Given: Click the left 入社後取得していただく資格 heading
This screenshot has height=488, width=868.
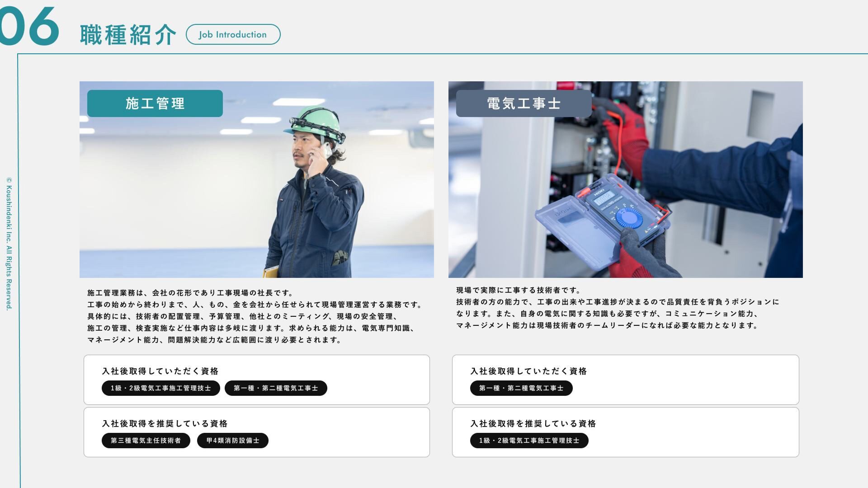Looking at the screenshot, I should click(160, 371).
